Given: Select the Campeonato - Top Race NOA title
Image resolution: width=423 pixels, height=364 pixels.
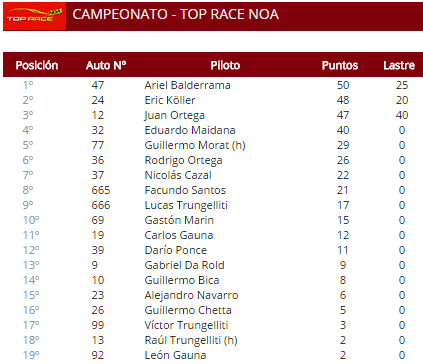Looking at the screenshot, I should click(176, 14).
